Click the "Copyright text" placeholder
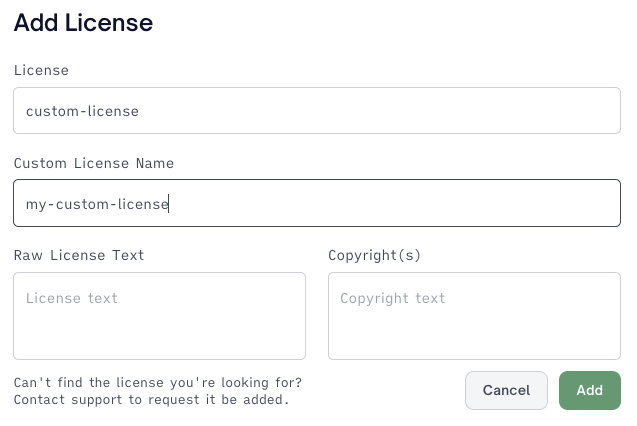 [x=393, y=298]
